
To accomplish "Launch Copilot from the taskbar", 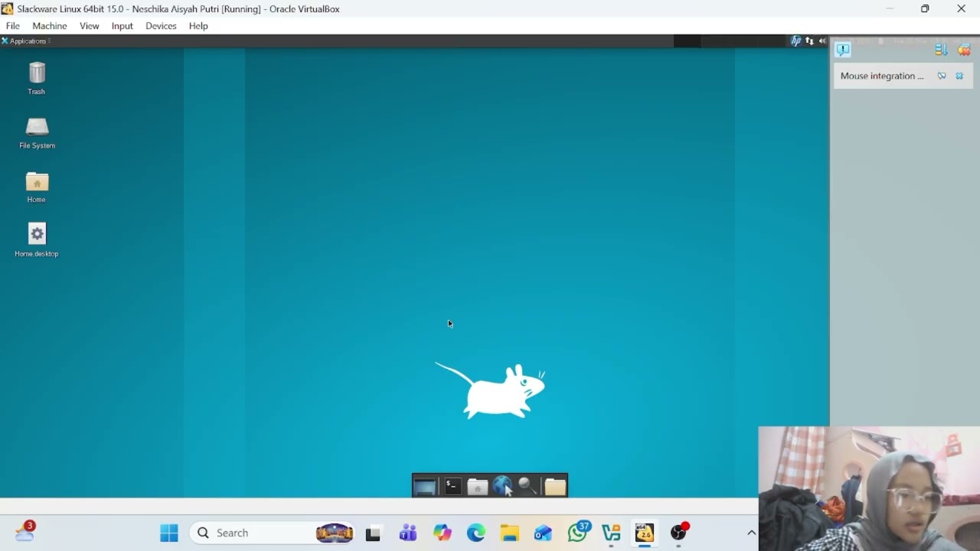I will 443,533.
